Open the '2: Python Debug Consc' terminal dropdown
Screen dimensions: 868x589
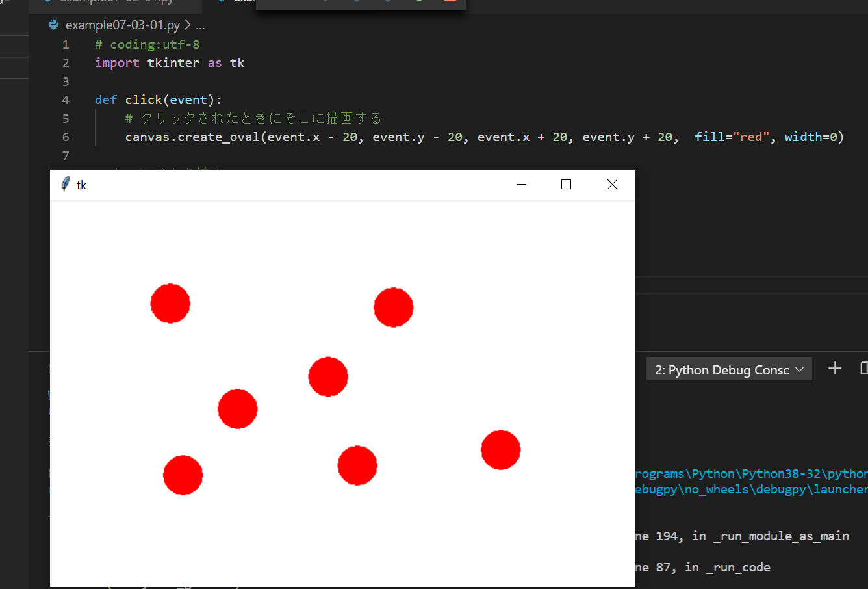click(729, 369)
